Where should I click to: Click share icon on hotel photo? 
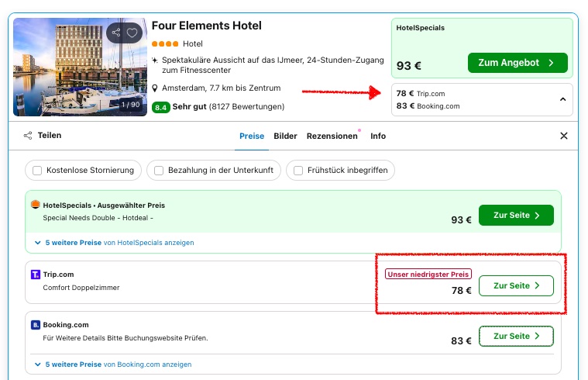(x=116, y=33)
